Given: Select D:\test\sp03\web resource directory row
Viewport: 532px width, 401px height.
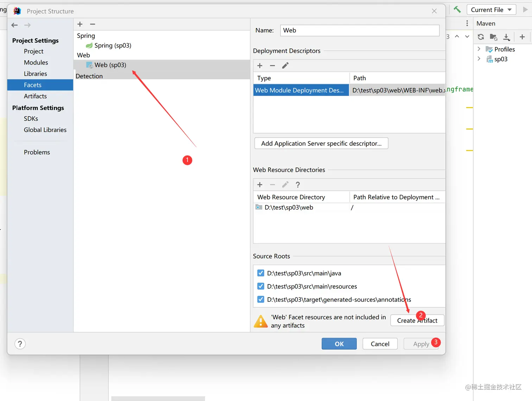Looking at the screenshot, I should coord(349,207).
